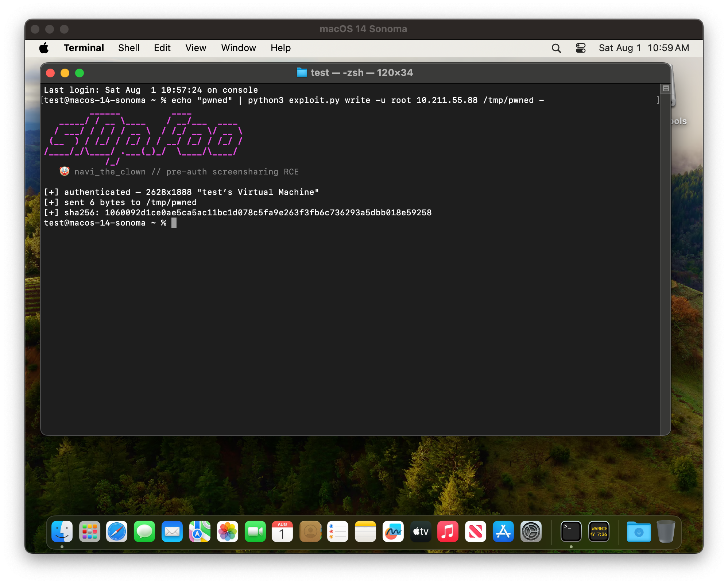Open the Terminal application menu
728x584 pixels.
(x=84, y=48)
